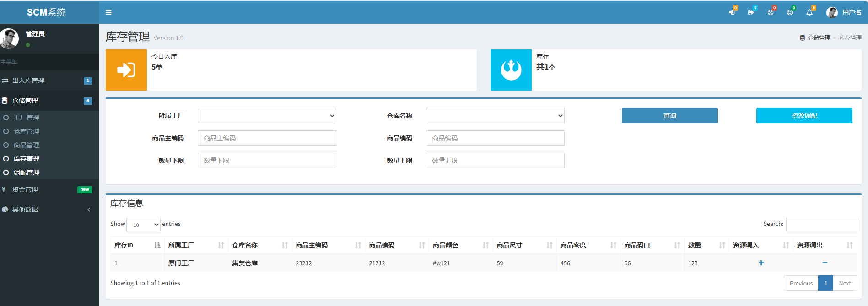Click the user avatar beside 用户名

[832, 12]
